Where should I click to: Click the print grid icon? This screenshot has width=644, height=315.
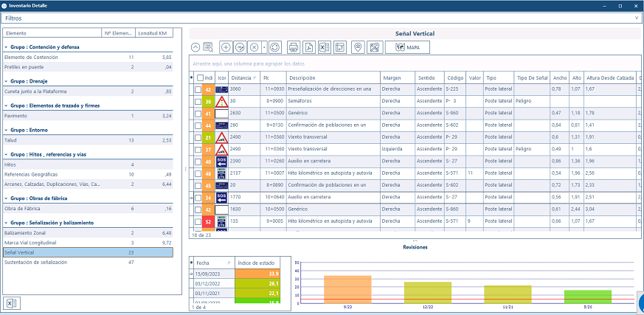[293, 47]
